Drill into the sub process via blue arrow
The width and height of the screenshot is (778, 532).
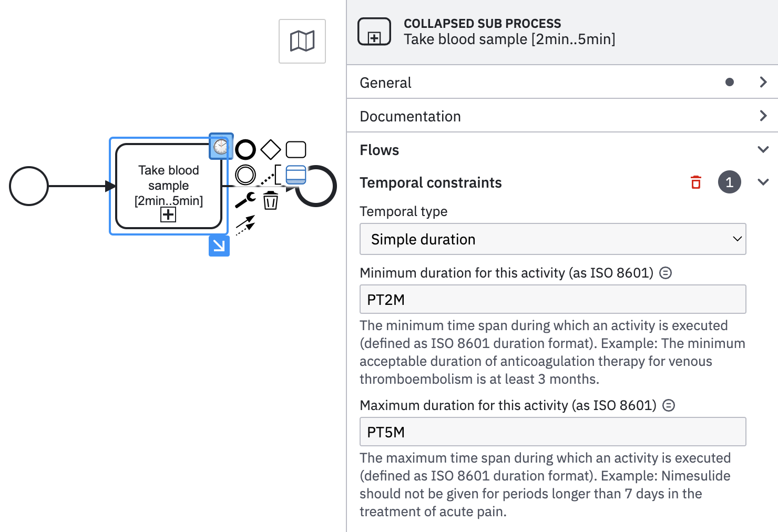[219, 246]
